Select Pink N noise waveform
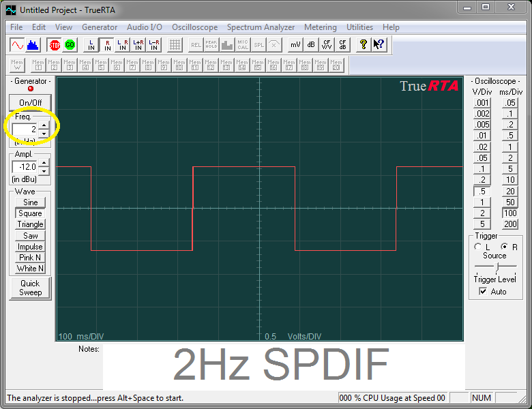Viewport: 532px width, 409px height. (30, 258)
